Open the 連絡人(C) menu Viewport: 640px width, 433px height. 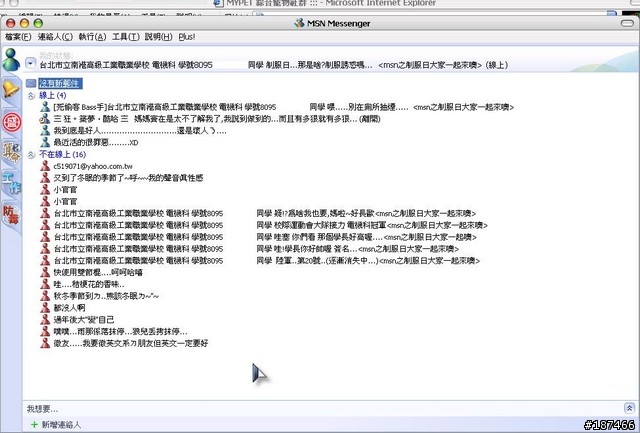point(55,37)
